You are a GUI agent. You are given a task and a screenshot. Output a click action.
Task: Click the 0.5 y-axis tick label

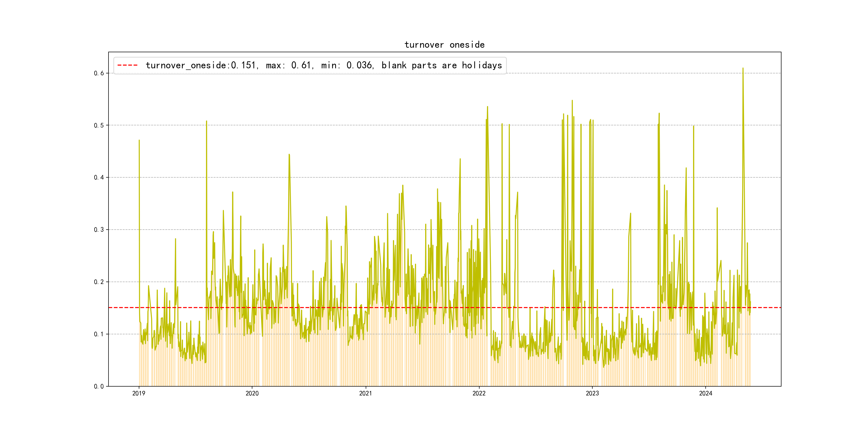coord(99,125)
